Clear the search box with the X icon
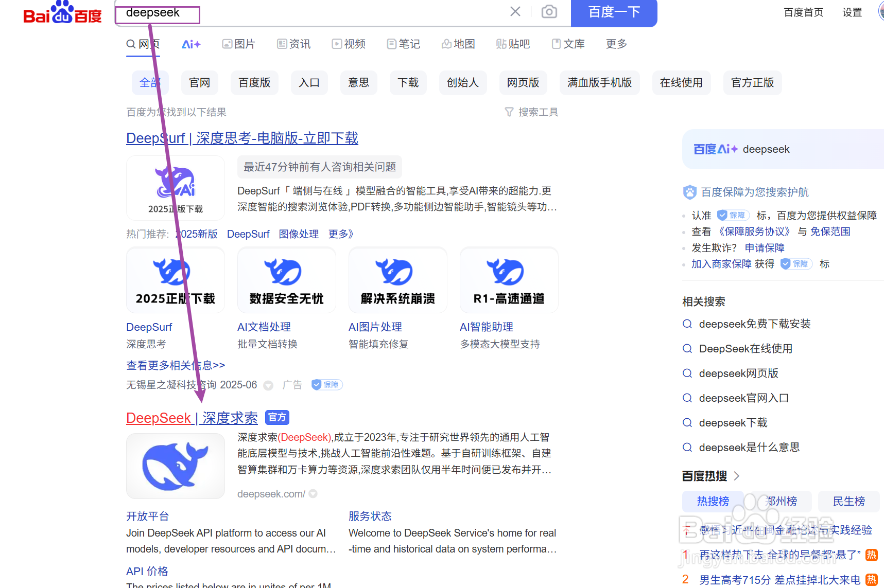Image resolution: width=884 pixels, height=588 pixels. pyautogui.click(x=515, y=11)
